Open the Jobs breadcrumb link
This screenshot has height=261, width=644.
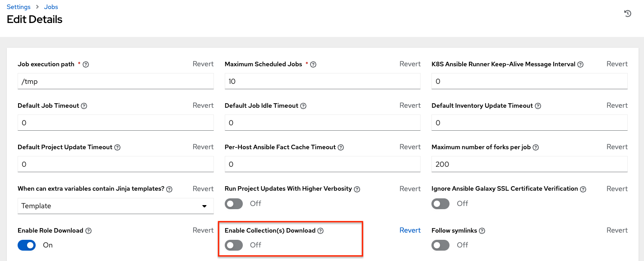[51, 7]
